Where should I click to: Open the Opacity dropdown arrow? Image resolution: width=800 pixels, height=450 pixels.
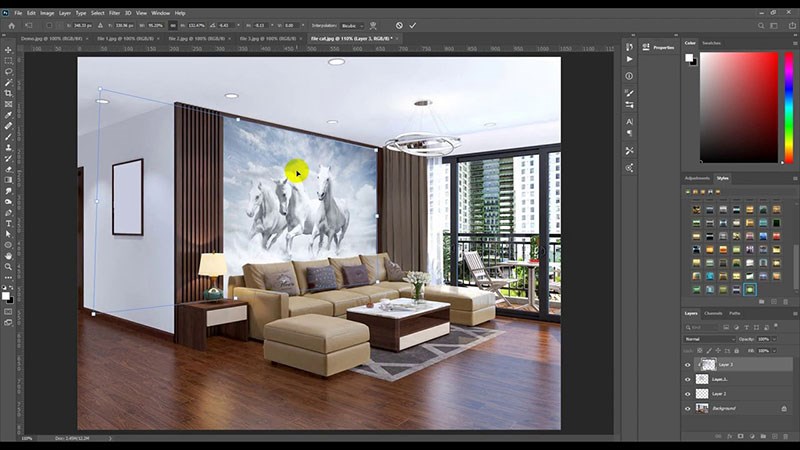pyautogui.click(x=774, y=339)
